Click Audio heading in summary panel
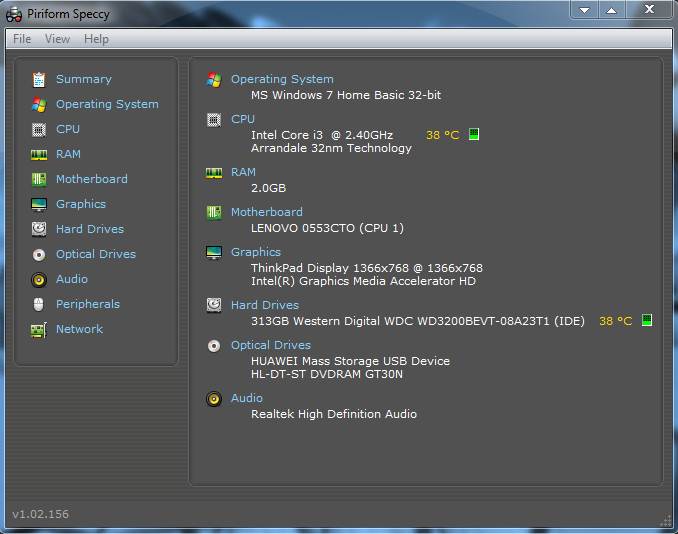This screenshot has height=534, width=678. 247,398
